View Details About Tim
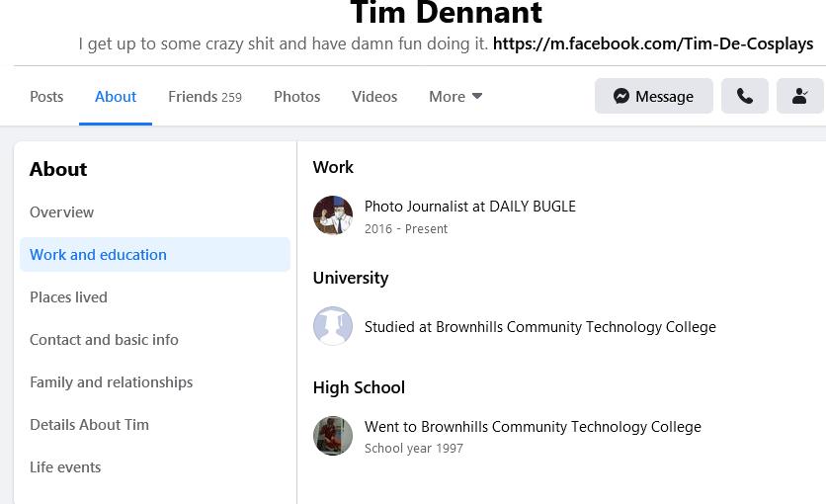 [x=90, y=425]
